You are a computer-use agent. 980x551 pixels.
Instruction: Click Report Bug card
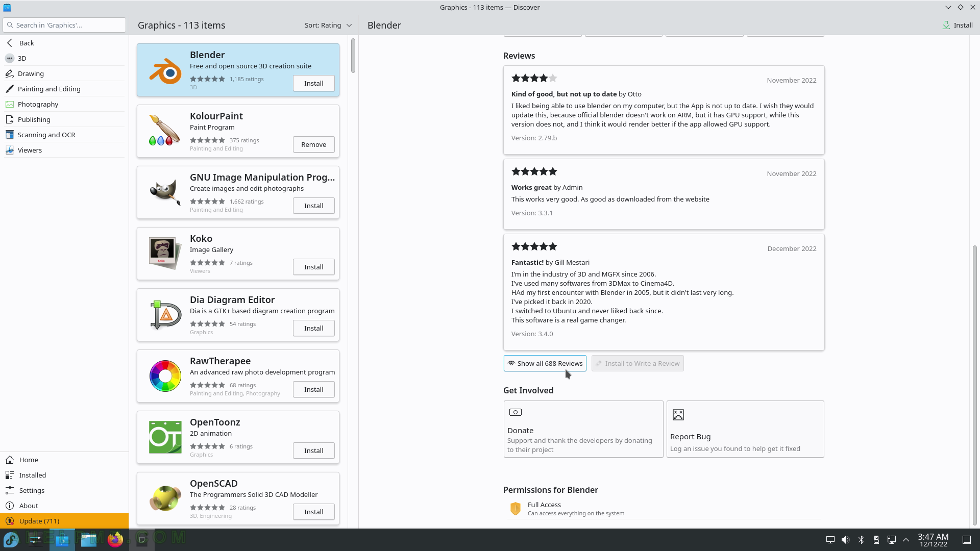click(x=745, y=429)
